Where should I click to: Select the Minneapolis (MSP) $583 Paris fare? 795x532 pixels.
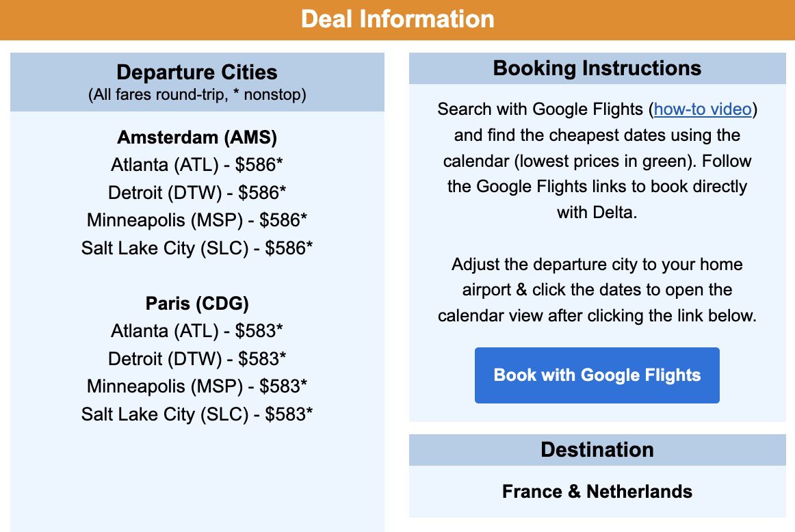tap(196, 386)
